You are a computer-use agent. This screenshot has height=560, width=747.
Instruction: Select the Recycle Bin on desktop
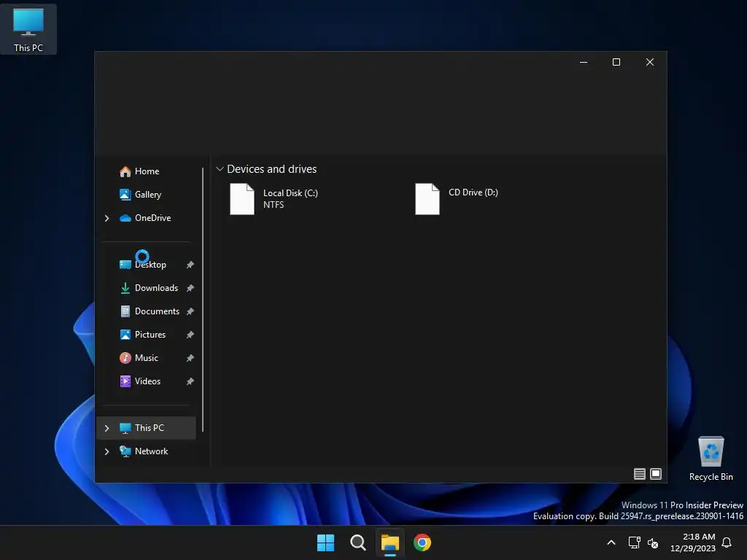pos(711,459)
